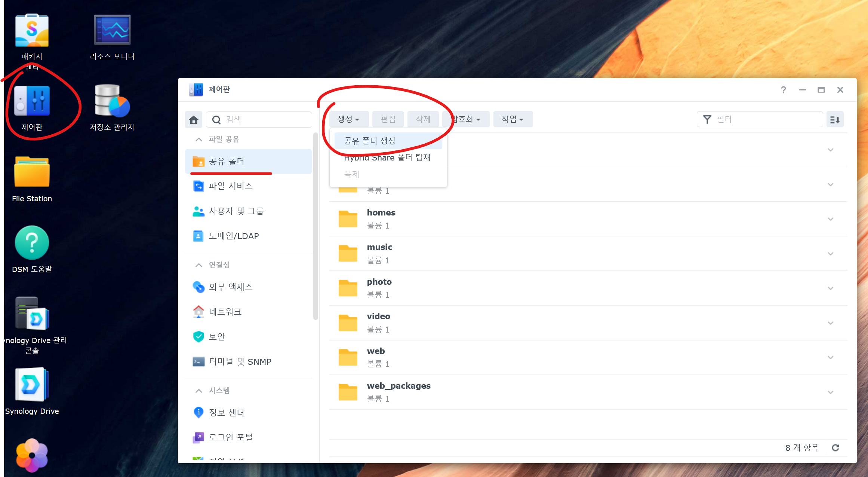This screenshot has width=868, height=477.
Task: Open 사용자 및 그룹 settings
Action: pos(236,211)
